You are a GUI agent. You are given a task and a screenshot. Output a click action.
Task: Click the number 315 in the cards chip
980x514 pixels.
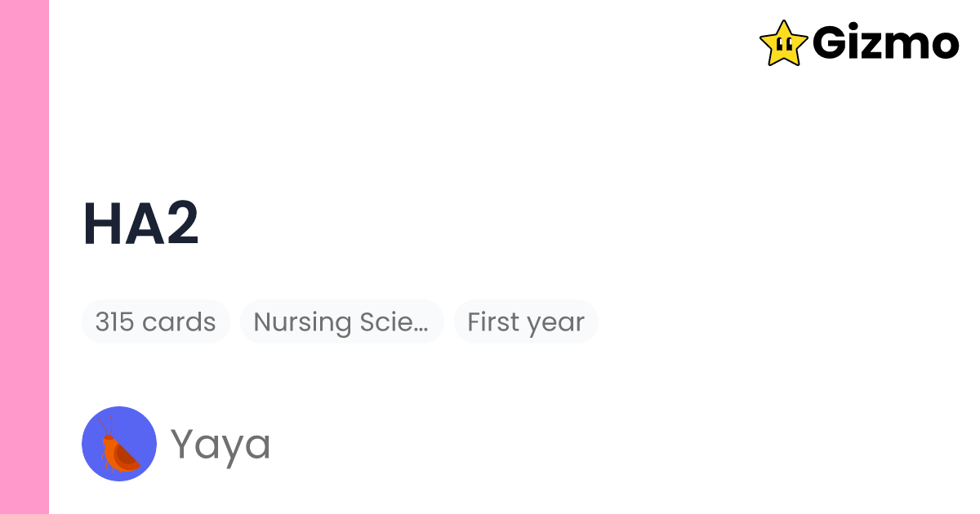click(114, 321)
